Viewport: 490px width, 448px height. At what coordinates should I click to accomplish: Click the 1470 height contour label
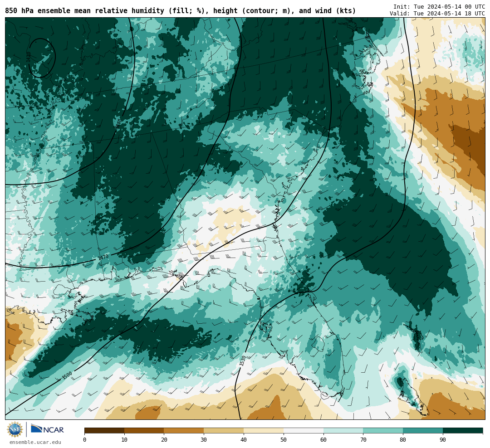(103, 257)
